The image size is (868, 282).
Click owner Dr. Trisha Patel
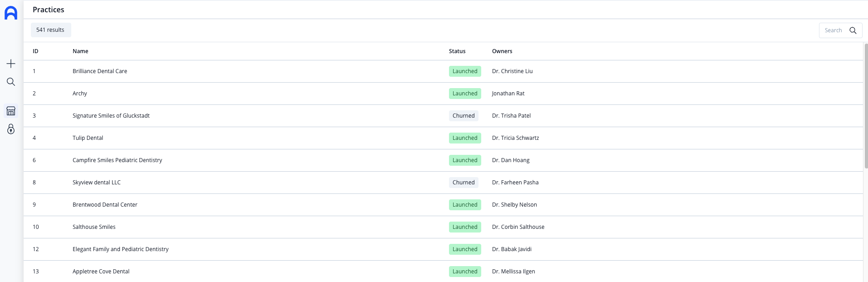pos(511,116)
